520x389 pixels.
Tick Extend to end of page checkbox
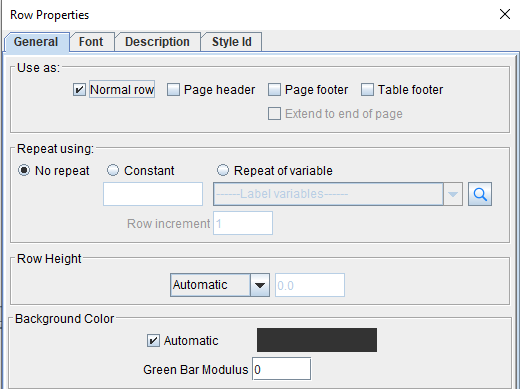pos(274,114)
